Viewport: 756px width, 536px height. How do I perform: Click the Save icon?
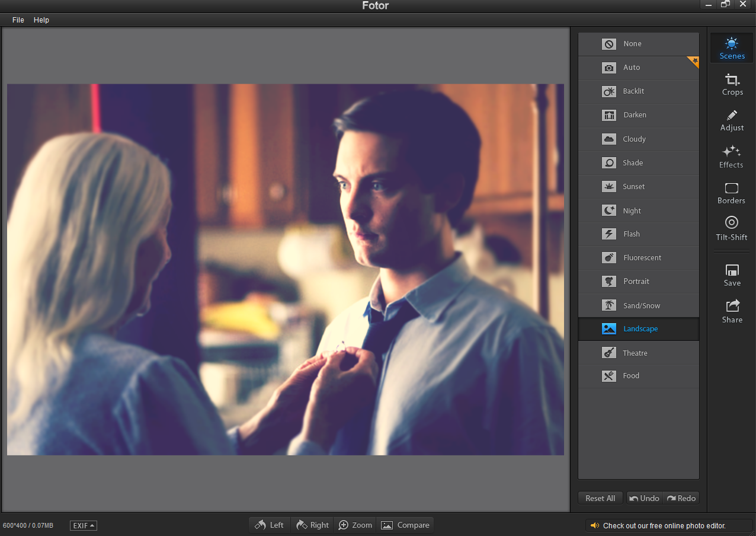(x=731, y=275)
